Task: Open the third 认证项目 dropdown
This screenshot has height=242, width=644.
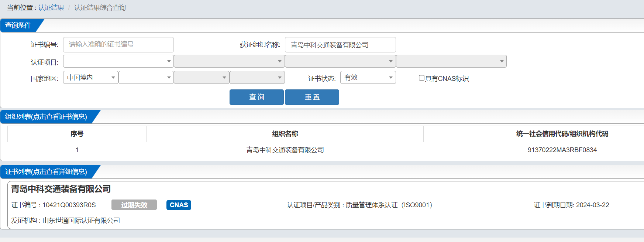Action: [341, 61]
